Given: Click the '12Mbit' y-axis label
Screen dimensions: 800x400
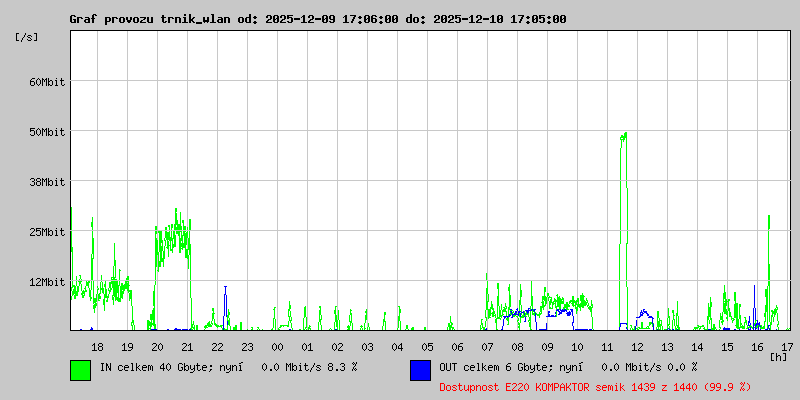Looking at the screenshot, I should [x=47, y=282].
